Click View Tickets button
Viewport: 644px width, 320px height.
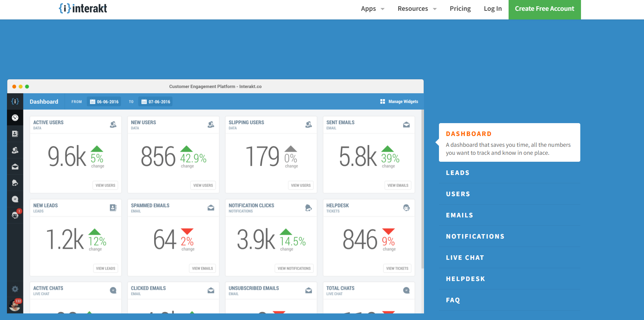pyautogui.click(x=397, y=269)
